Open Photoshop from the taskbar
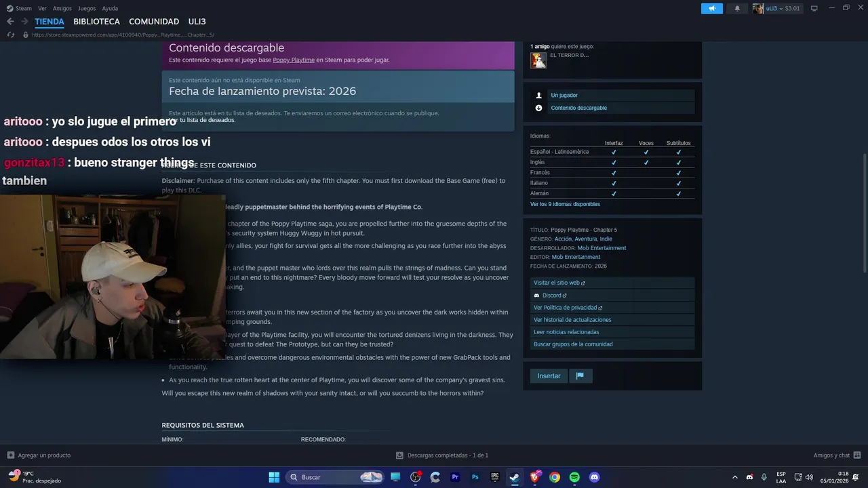The image size is (868, 488). click(475, 477)
